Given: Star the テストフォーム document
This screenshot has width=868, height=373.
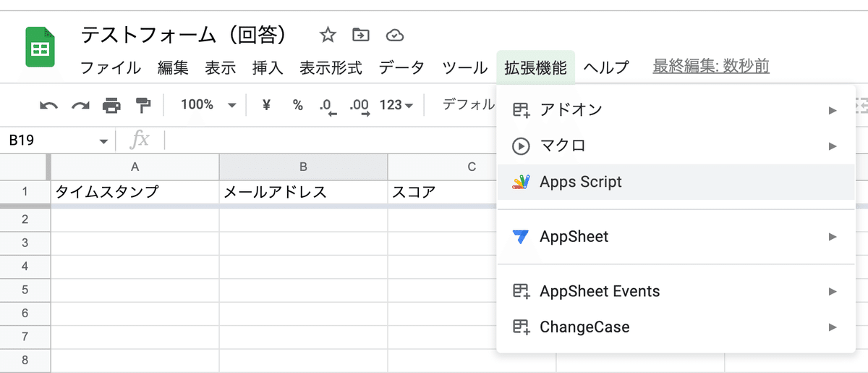Looking at the screenshot, I should coord(328,35).
